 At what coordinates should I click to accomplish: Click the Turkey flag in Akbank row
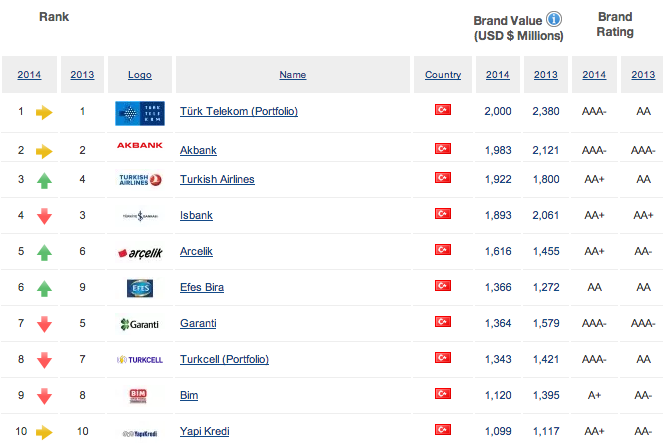(443, 149)
